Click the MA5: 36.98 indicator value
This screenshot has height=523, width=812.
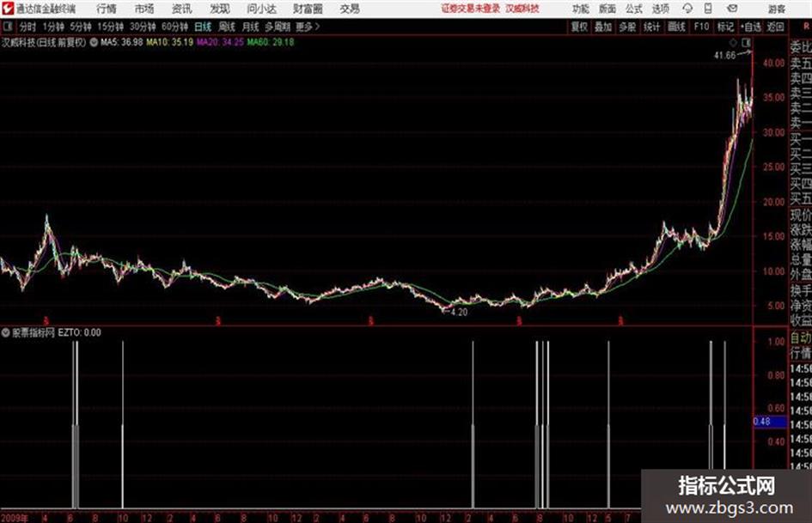coord(122,42)
